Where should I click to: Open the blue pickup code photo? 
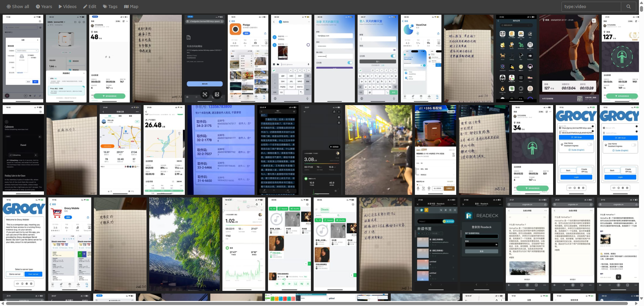click(x=221, y=150)
